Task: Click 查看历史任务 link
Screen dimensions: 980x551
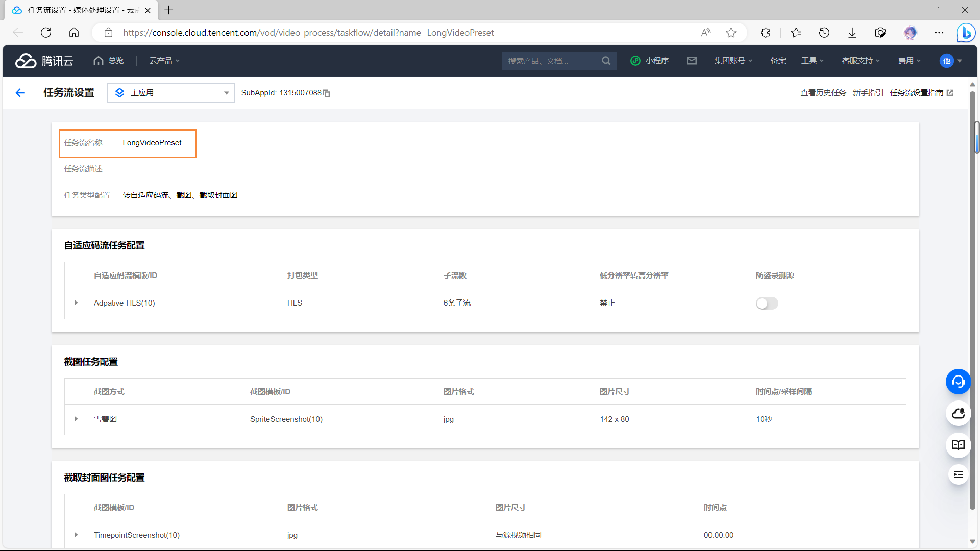Action: 823,93
